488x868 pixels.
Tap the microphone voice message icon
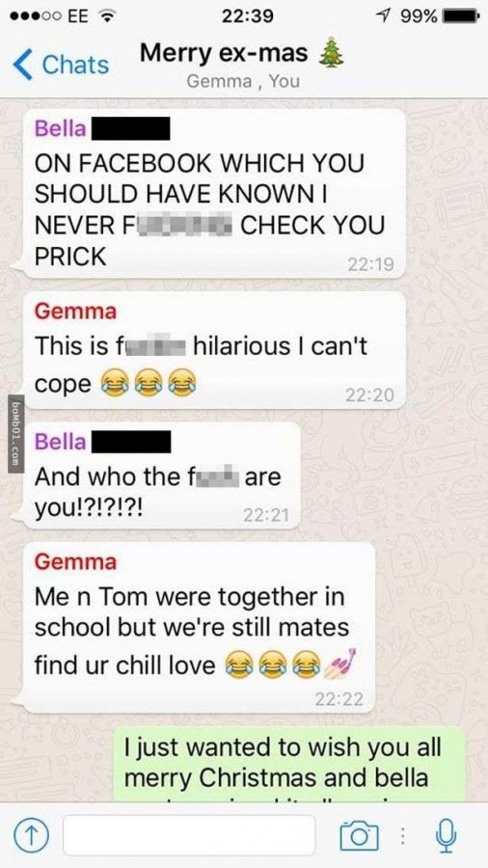pos(448,835)
